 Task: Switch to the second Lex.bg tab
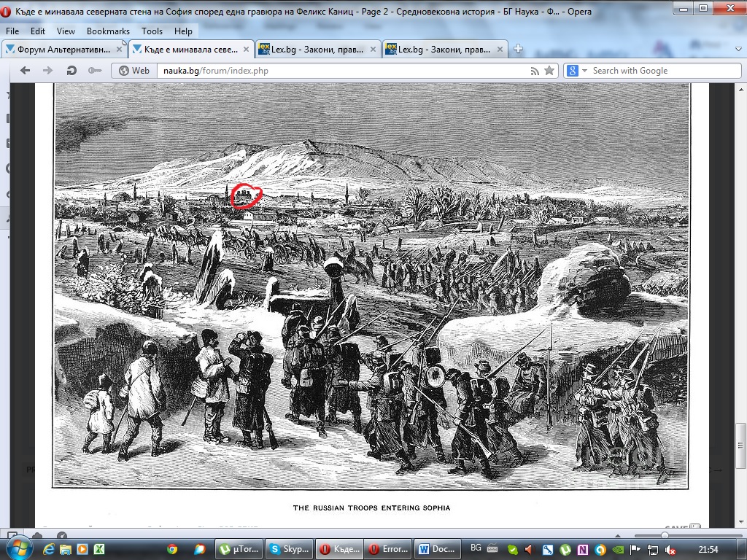click(444, 49)
